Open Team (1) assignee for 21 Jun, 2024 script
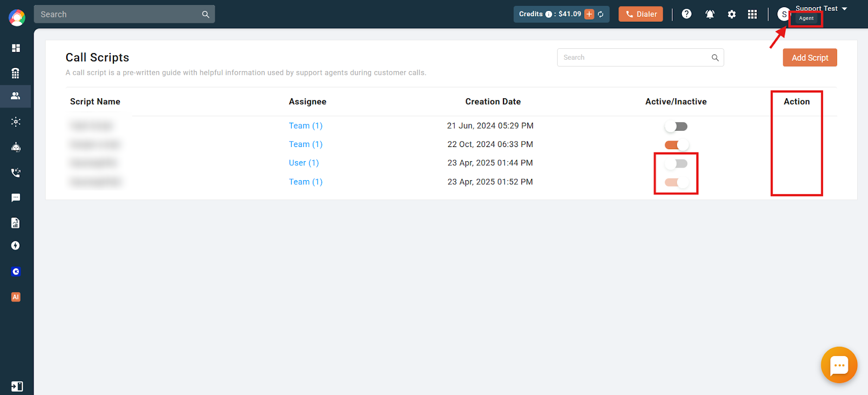 305,126
